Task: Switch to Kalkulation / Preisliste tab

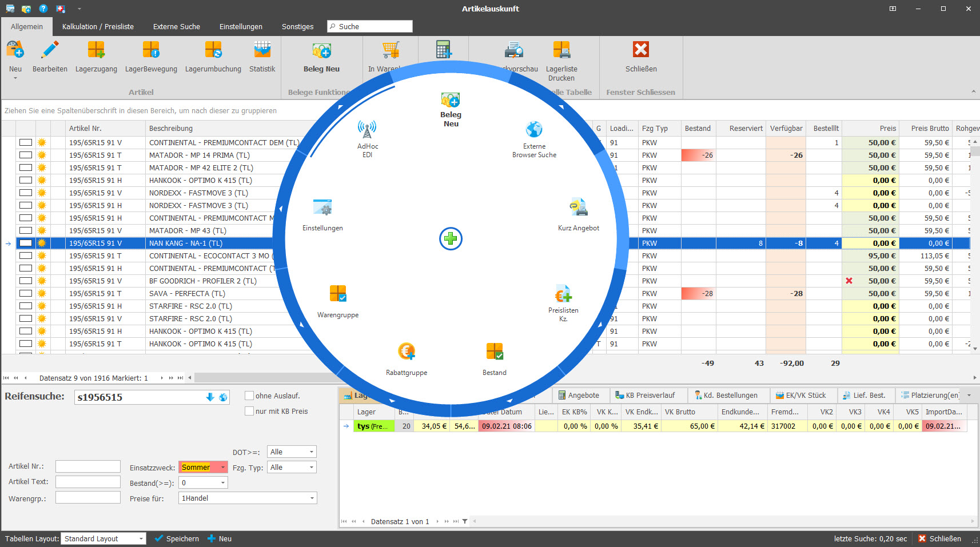Action: pyautogui.click(x=98, y=26)
